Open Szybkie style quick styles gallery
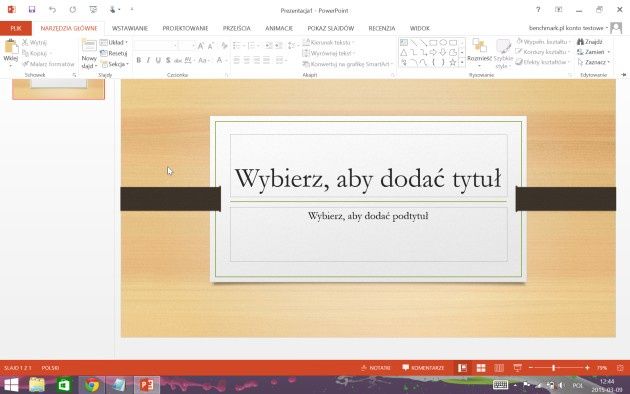Screen dimensions: 630x394 tap(503, 53)
